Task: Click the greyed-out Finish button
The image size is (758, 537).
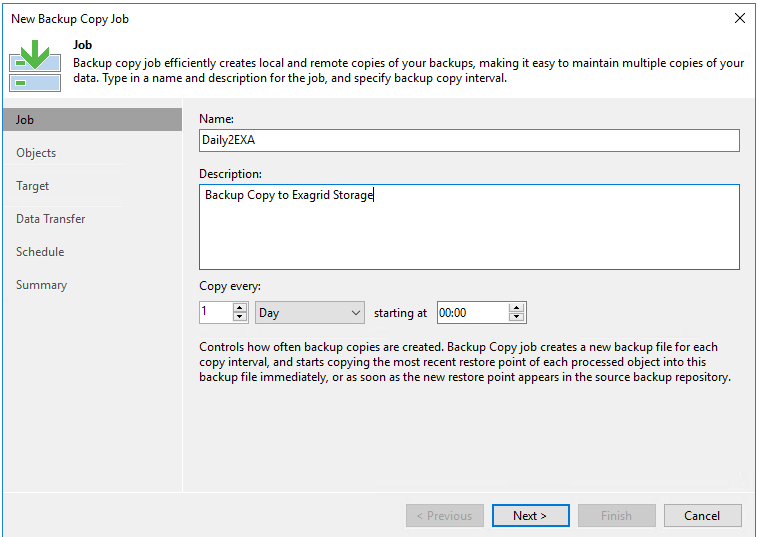Action: pos(616,516)
